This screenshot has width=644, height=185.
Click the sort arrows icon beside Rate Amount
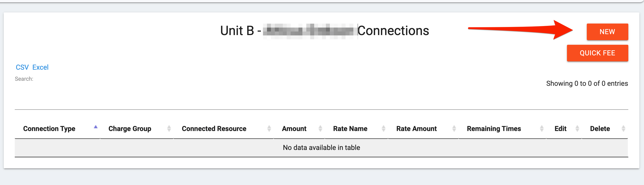[x=454, y=128]
